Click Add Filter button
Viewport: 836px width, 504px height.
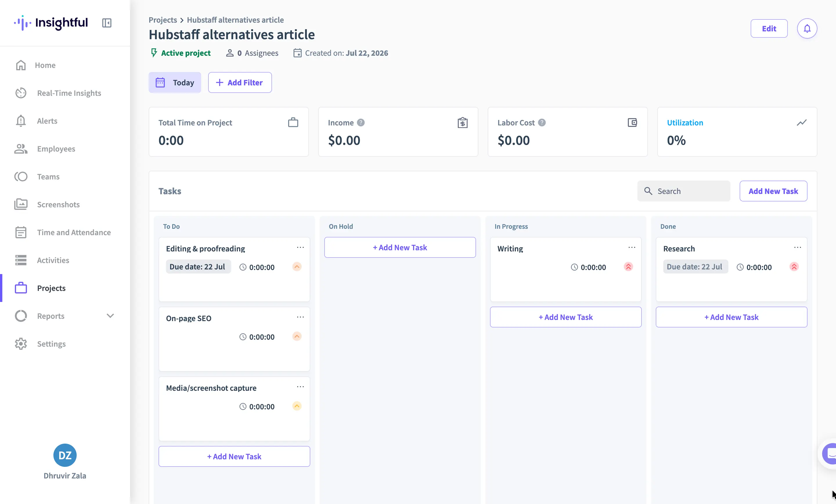point(240,82)
